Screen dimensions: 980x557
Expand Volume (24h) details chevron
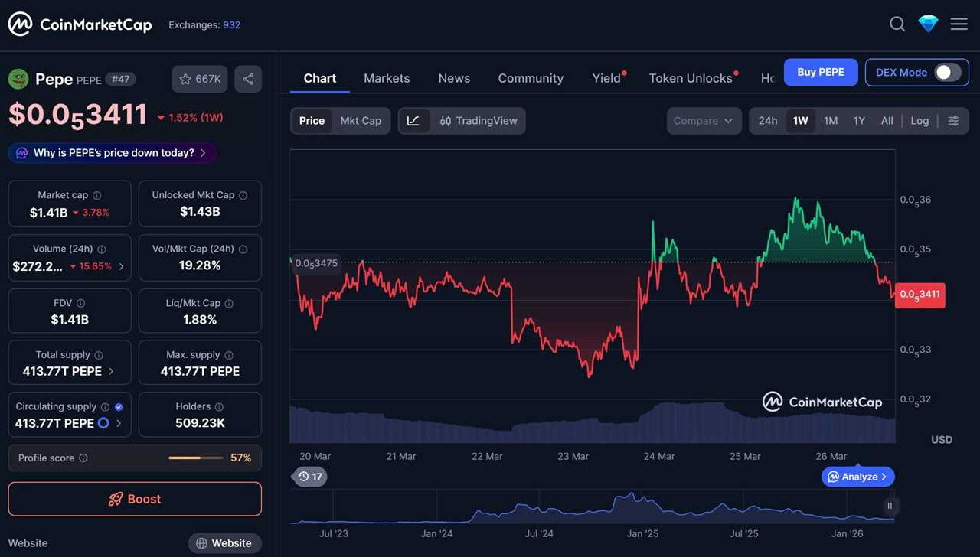click(x=121, y=266)
